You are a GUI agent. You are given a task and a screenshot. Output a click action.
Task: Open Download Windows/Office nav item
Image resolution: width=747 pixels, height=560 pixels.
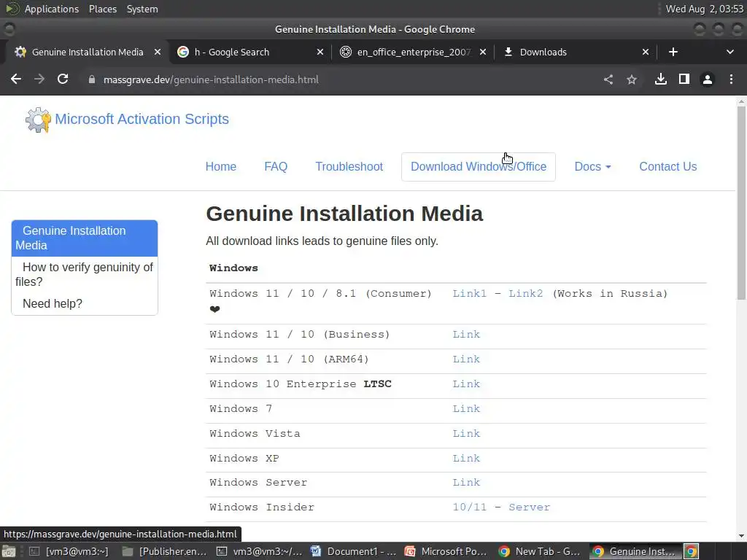(479, 167)
